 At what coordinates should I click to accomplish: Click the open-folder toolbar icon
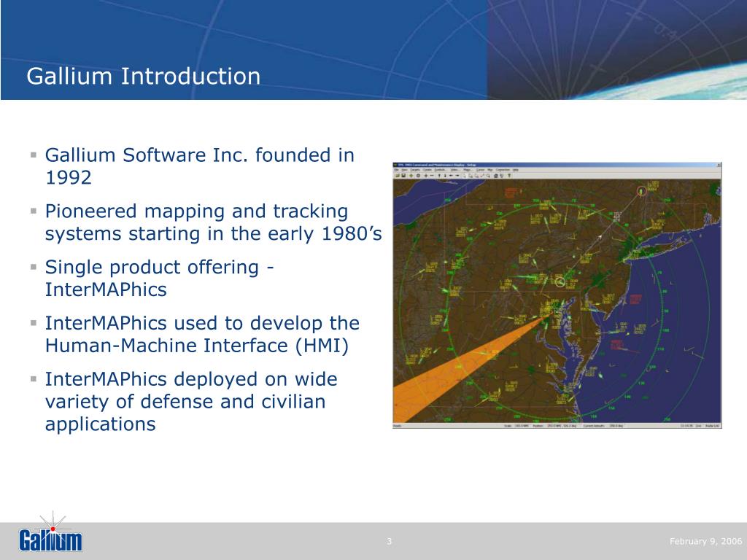pos(397,176)
